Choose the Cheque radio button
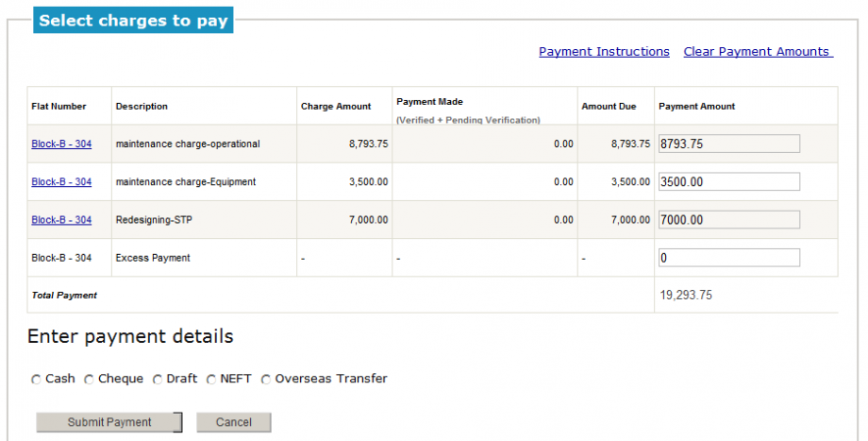The image size is (868, 441). pos(90,380)
